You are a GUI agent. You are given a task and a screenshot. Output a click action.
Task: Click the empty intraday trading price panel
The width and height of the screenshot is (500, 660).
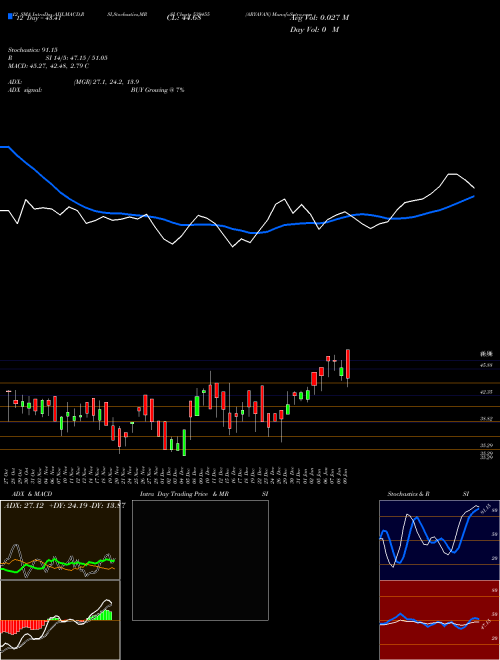click(200, 560)
